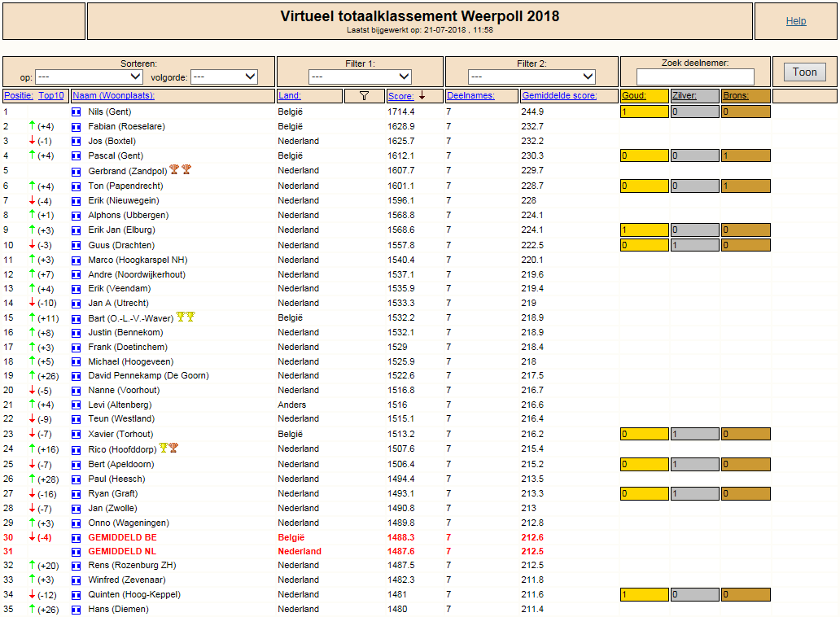840x617 pixels.
Task: Click the blue icon beside GEMIDDELD BE
Action: tap(76, 538)
